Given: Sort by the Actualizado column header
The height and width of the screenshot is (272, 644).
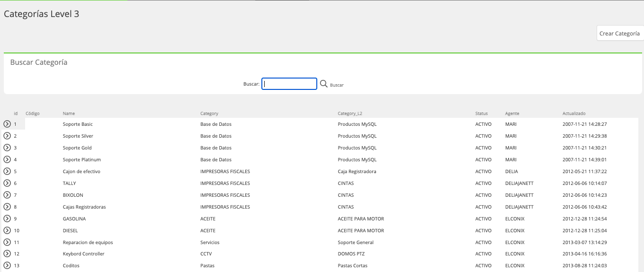Looking at the screenshot, I should coord(574,114).
